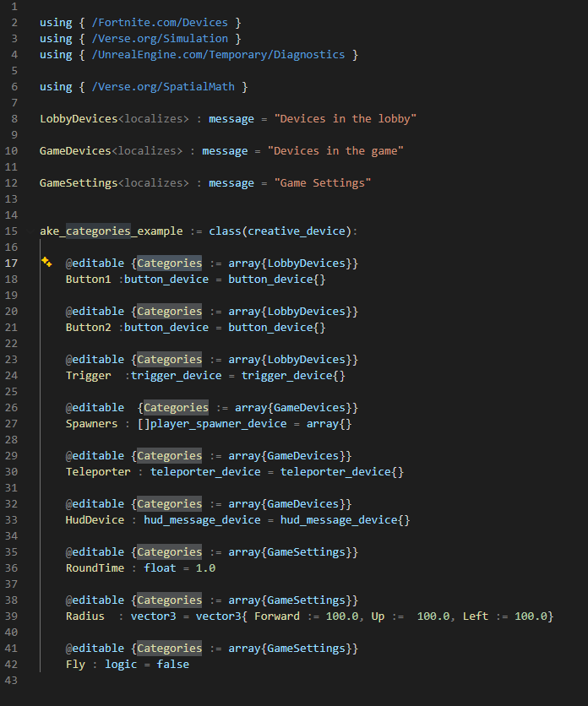The height and width of the screenshot is (706, 588).
Task: Click the player_spawner_device type name
Action: [x=219, y=424]
